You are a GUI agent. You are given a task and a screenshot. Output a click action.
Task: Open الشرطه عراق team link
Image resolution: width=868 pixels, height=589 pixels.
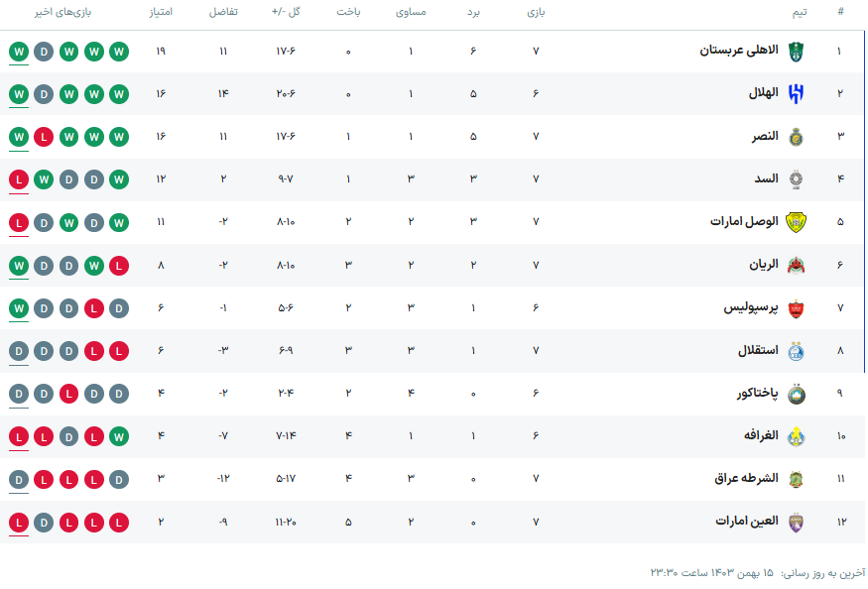point(746,478)
